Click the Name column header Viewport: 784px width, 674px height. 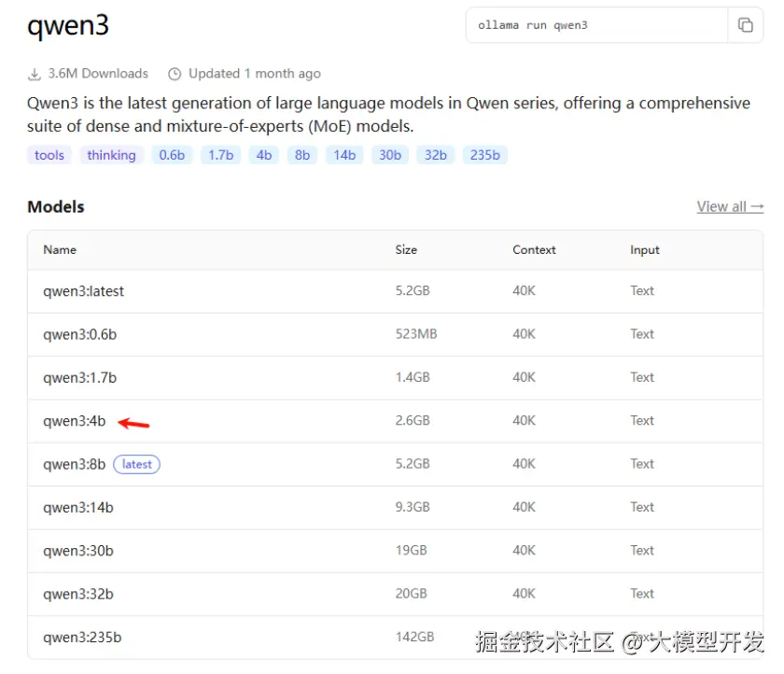(x=60, y=249)
